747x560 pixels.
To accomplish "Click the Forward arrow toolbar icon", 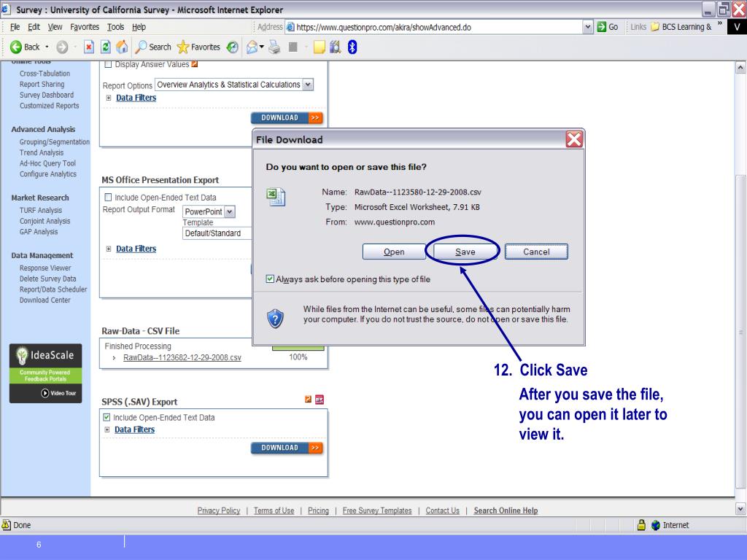I will tap(62, 47).
